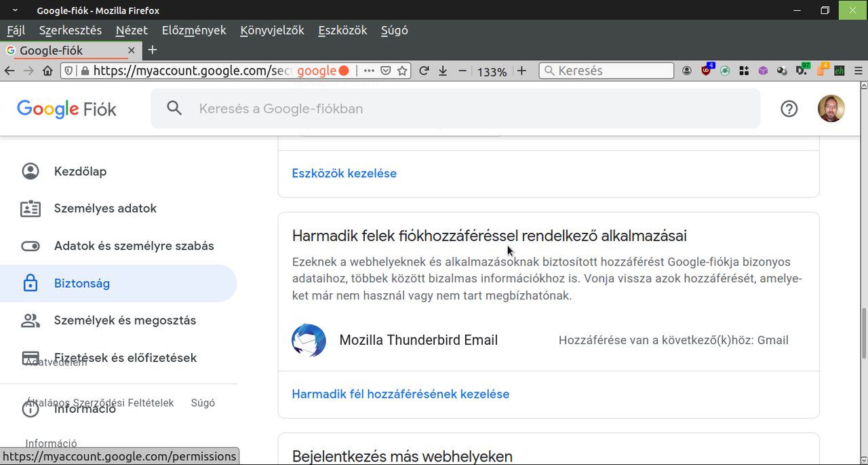Focus the Keresés a Google-fiókban search field
This screenshot has height=465, width=868.
tap(455, 109)
